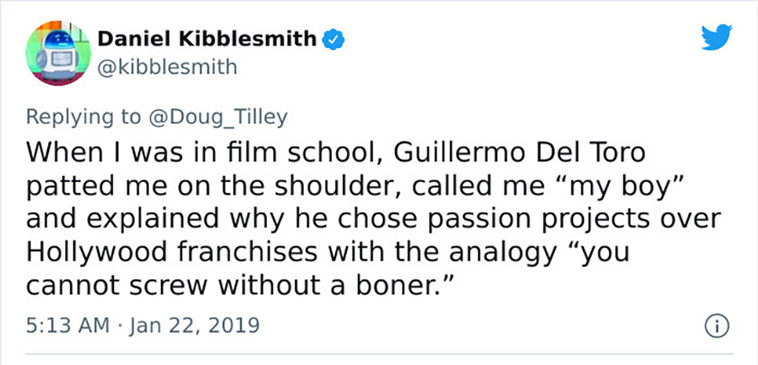Click the Jan 22, 2019 date
Screen dimensions: 758x365
tap(195, 326)
